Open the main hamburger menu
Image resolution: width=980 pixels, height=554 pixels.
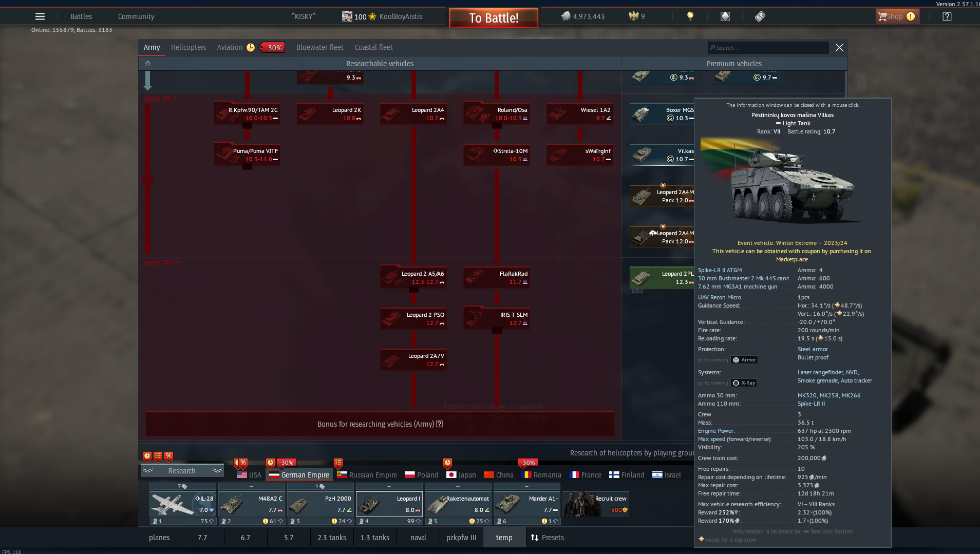tap(40, 16)
